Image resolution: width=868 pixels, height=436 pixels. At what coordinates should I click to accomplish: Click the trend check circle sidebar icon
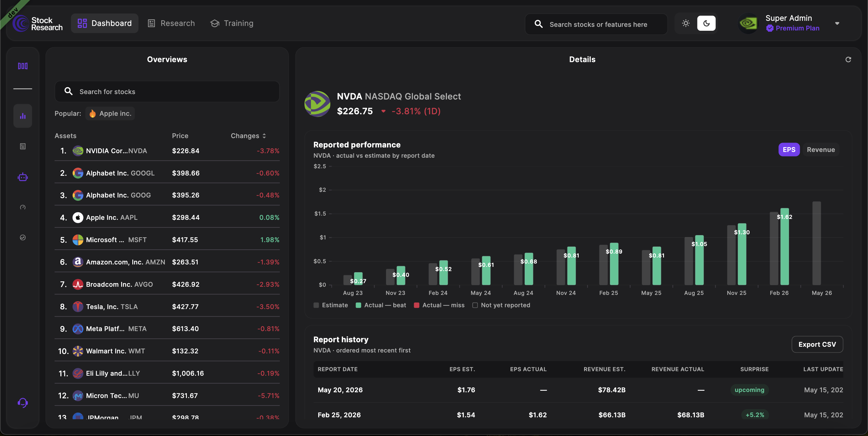pos(23,237)
